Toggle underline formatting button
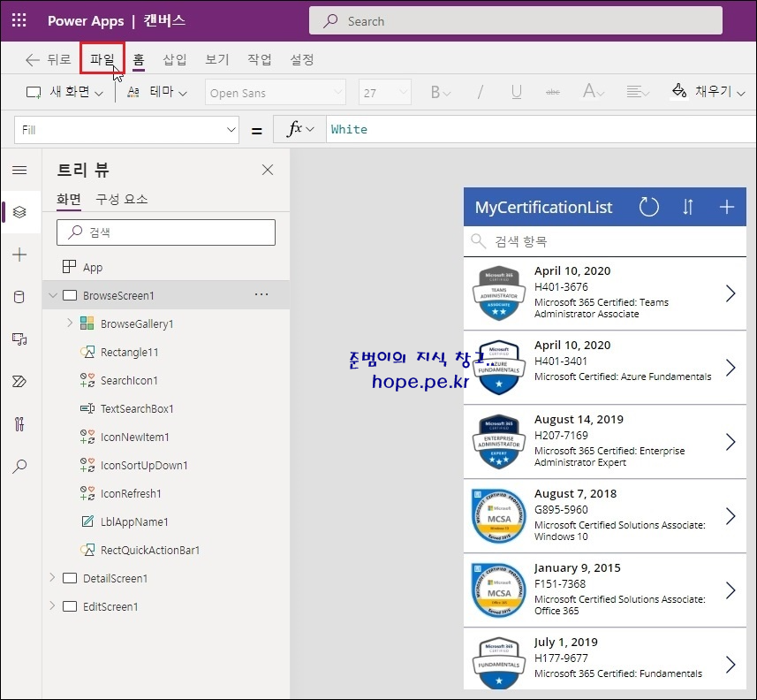The image size is (757, 700). pyautogui.click(x=516, y=92)
